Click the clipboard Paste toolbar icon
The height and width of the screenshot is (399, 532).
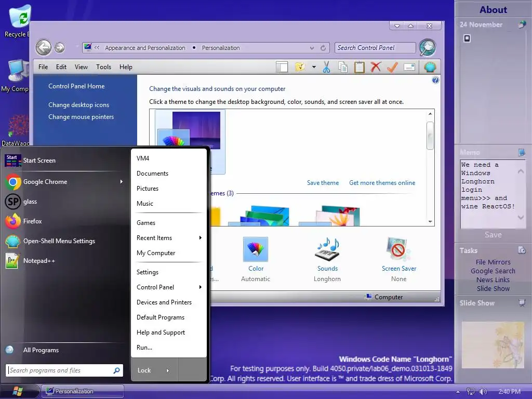(360, 67)
